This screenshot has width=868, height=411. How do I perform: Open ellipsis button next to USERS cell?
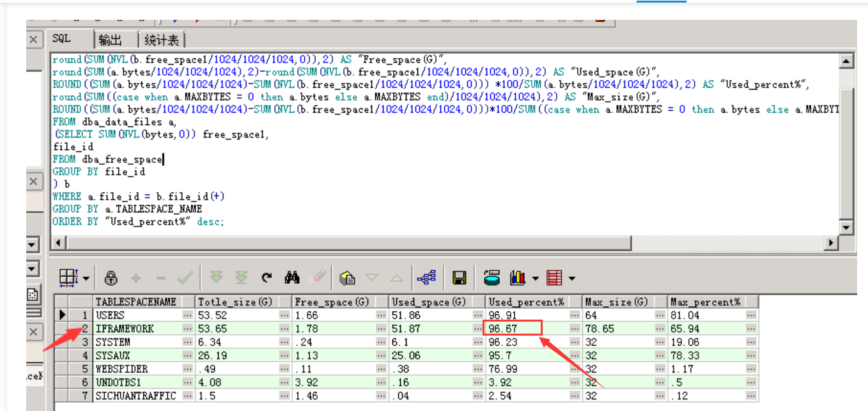187,315
